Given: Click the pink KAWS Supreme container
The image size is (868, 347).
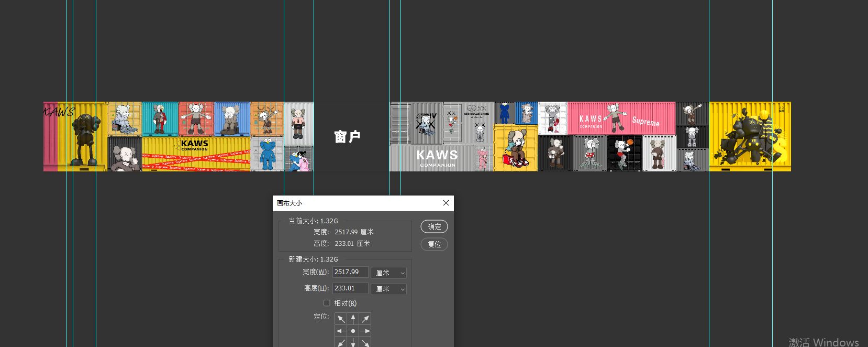Looking at the screenshot, I should coord(621,118).
